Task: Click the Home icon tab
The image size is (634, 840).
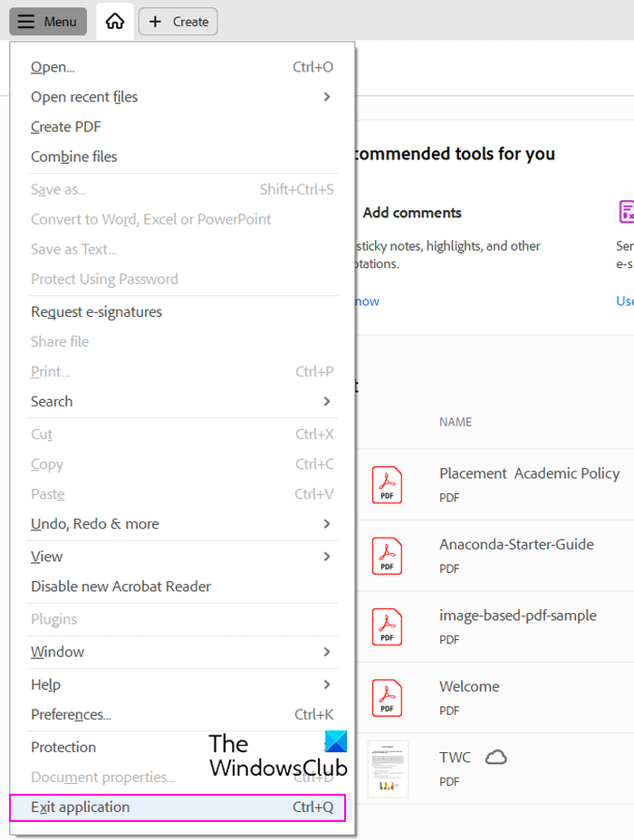Action: [115, 22]
